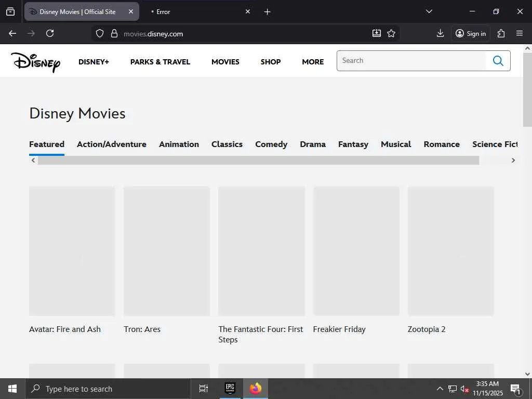Open muted volume tray icon
Screen dimensions: 532x399
[464, 389]
